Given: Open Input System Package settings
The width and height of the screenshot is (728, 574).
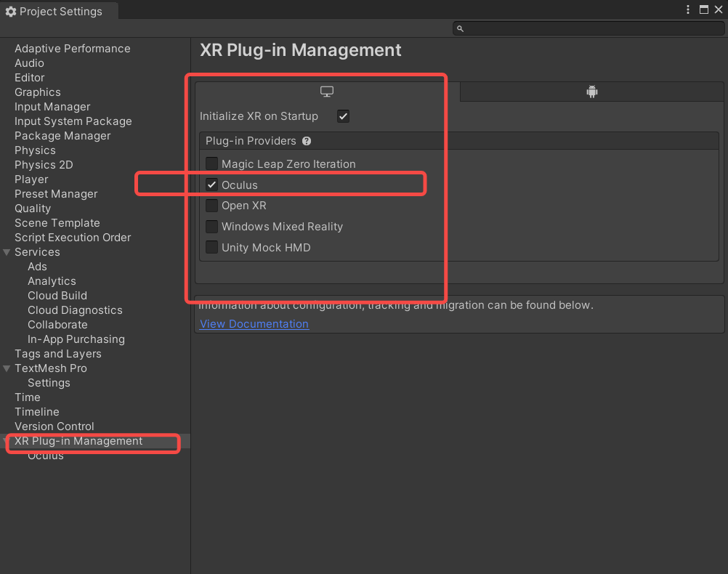Looking at the screenshot, I should click(73, 121).
